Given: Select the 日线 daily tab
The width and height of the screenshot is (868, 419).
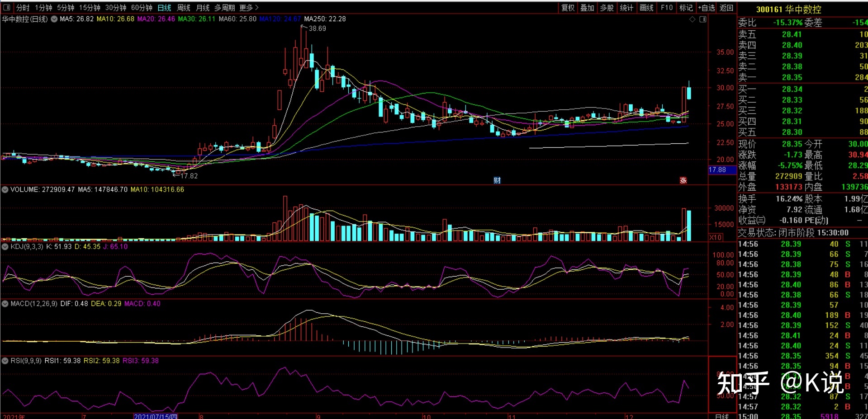Looking at the screenshot, I should (164, 8).
